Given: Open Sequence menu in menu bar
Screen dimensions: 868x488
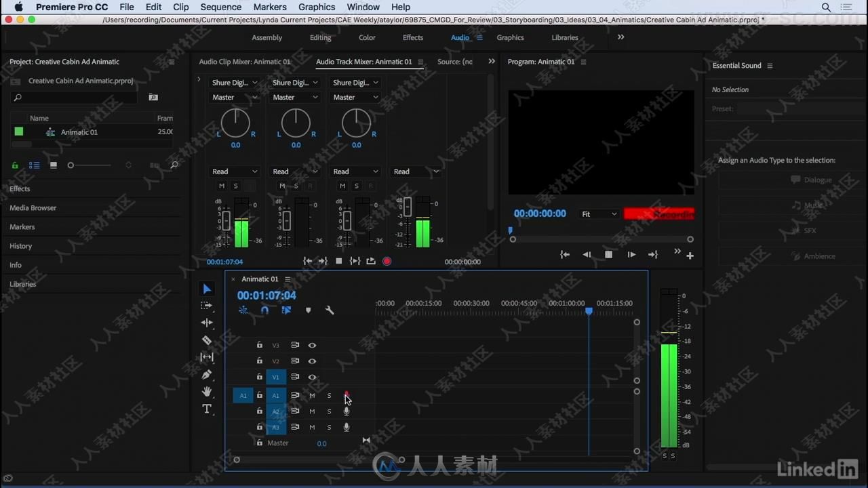Looking at the screenshot, I should click(x=221, y=7).
